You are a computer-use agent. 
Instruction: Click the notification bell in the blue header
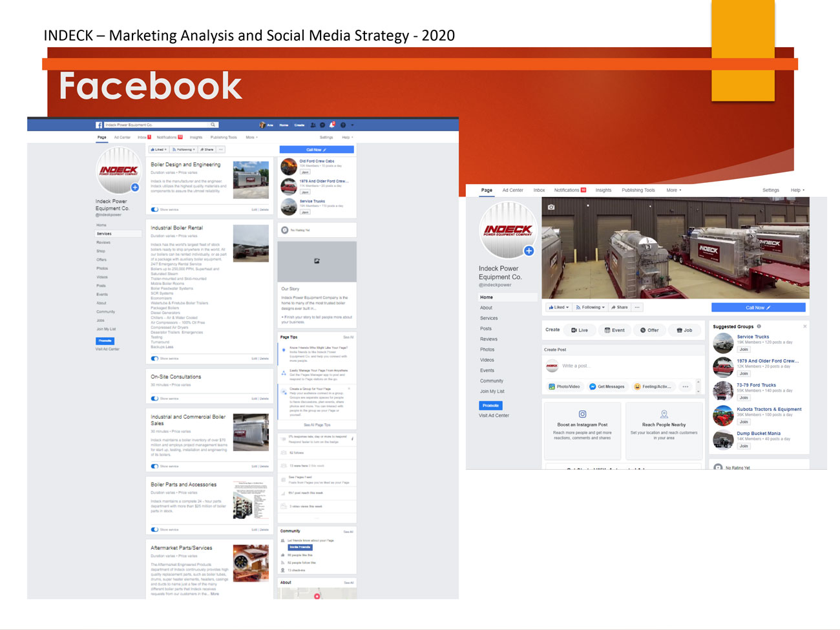[332, 125]
